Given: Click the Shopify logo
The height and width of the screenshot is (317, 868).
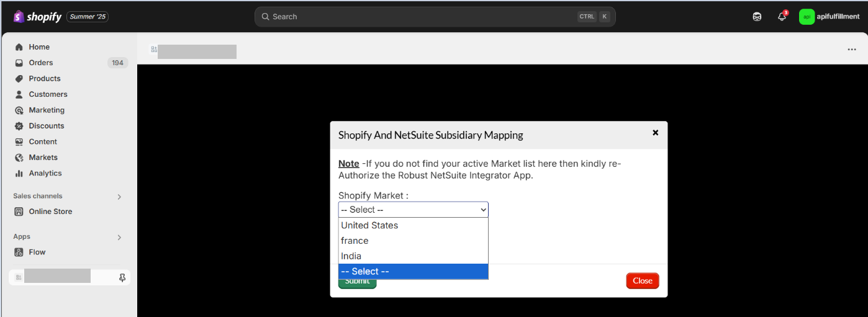Looking at the screenshot, I should 37,17.
